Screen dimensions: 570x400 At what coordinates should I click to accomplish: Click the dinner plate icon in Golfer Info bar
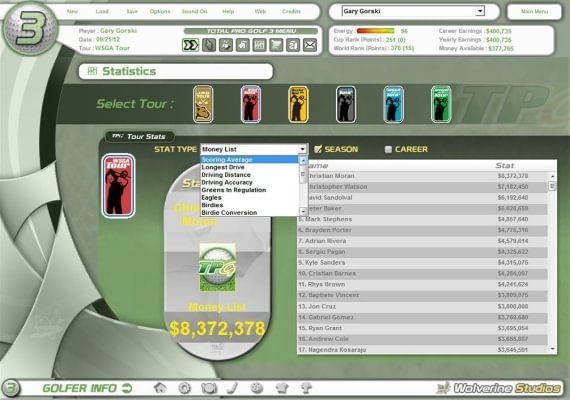[209, 388]
